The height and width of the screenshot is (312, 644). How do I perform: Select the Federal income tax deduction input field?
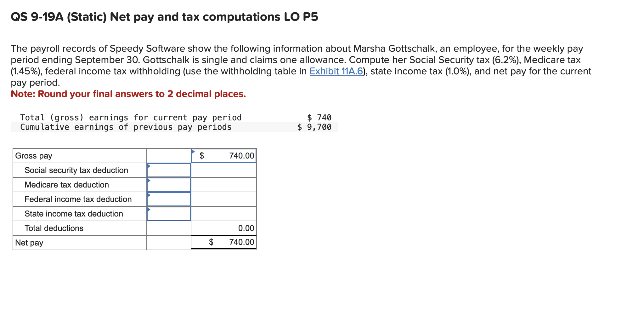[x=168, y=199]
